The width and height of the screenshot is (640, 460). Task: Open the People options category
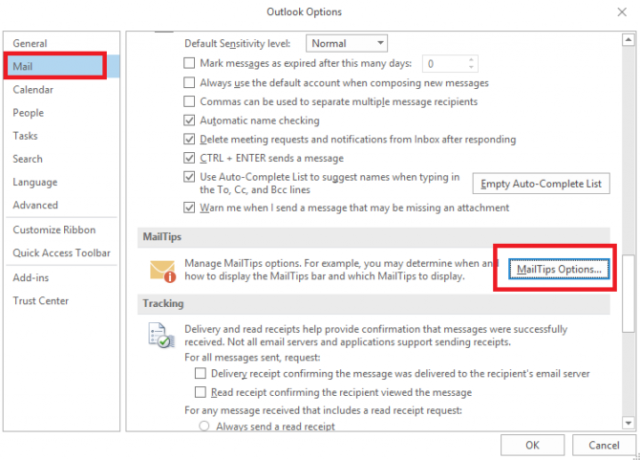(x=62, y=113)
